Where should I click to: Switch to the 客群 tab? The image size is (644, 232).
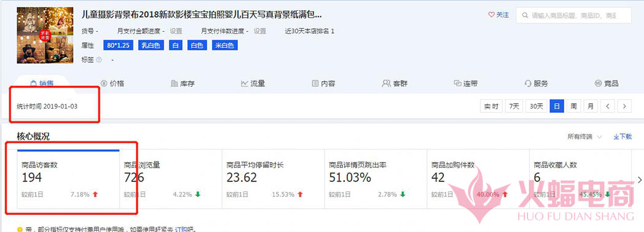394,83
